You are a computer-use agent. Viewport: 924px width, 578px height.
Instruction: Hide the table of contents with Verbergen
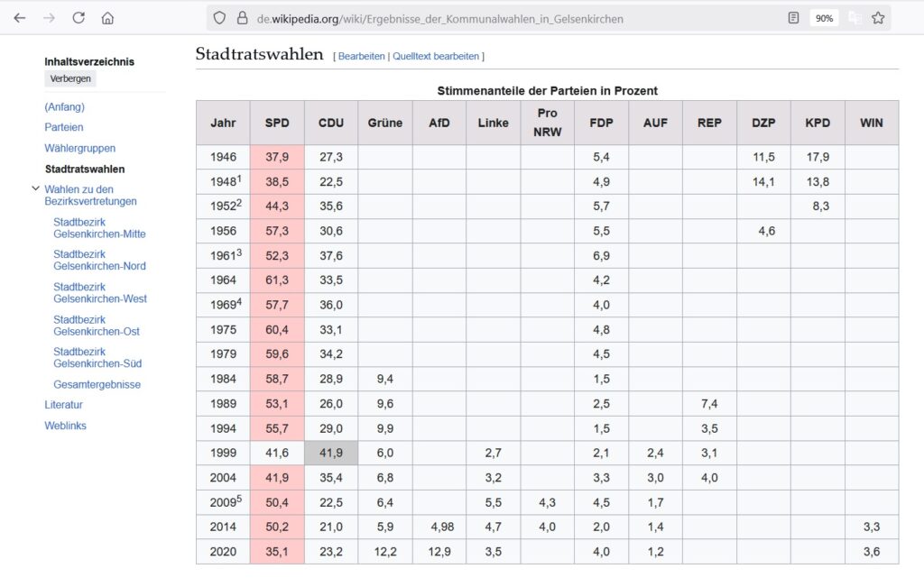pyautogui.click(x=70, y=78)
